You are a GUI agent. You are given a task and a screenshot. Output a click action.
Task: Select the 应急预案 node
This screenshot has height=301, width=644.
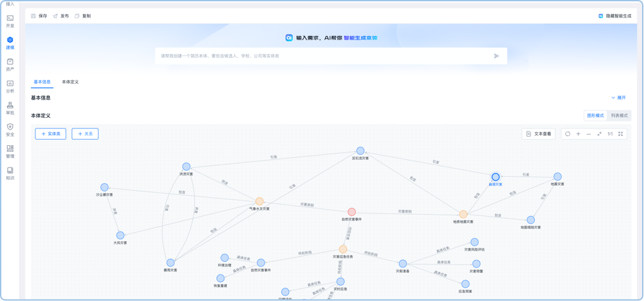coord(465,284)
